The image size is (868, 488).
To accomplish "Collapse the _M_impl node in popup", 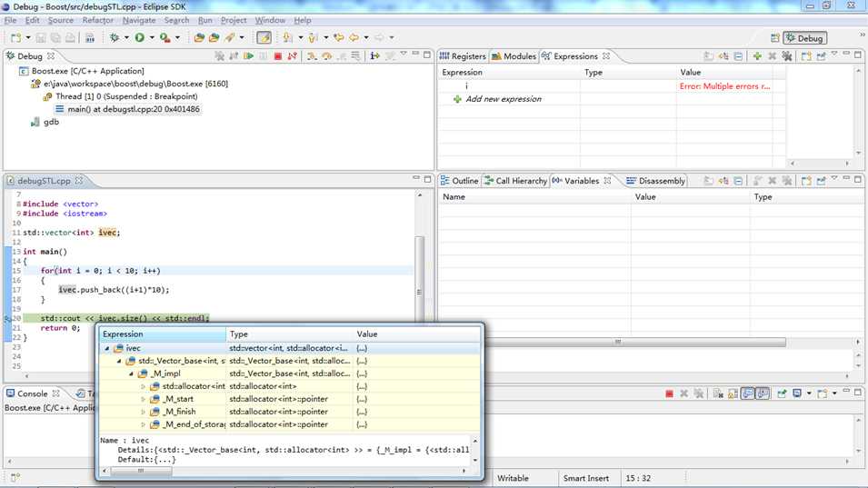I will 131,374.
